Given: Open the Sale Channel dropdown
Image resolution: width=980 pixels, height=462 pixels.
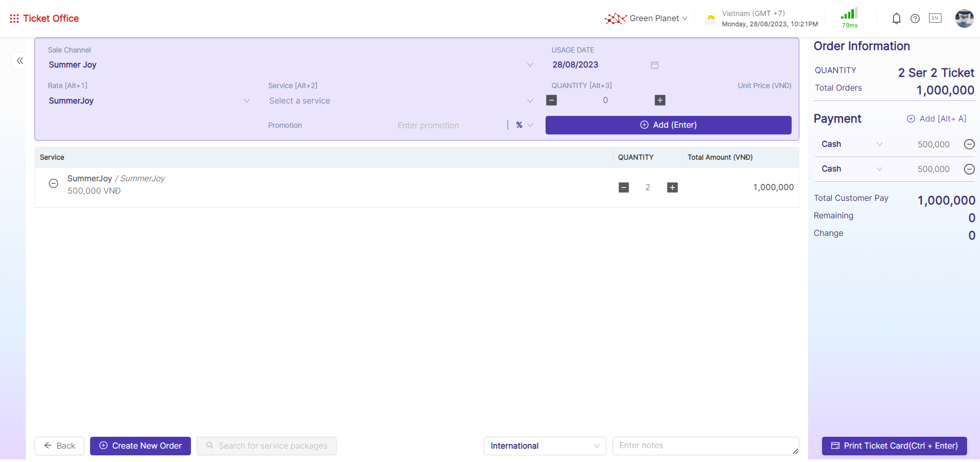Looking at the screenshot, I should [x=291, y=65].
